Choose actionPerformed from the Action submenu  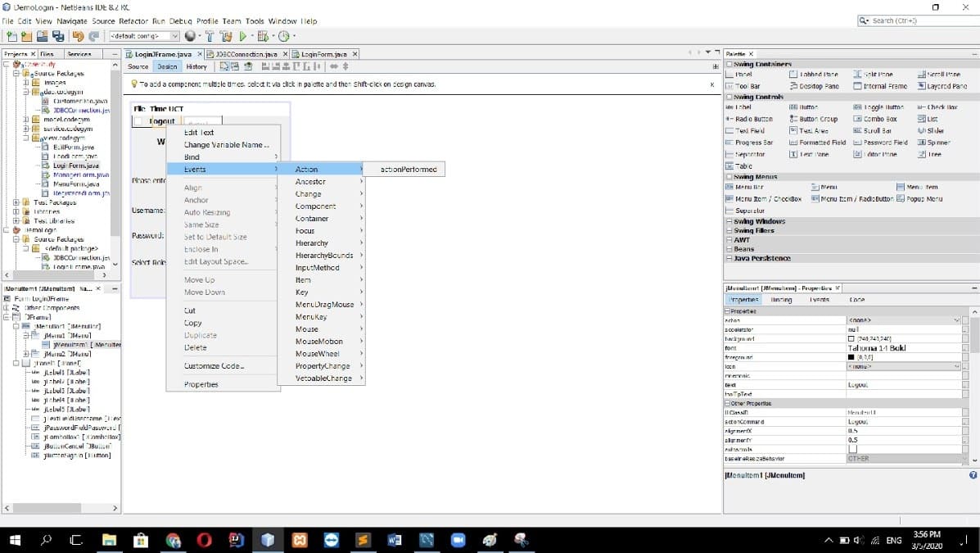[409, 170]
